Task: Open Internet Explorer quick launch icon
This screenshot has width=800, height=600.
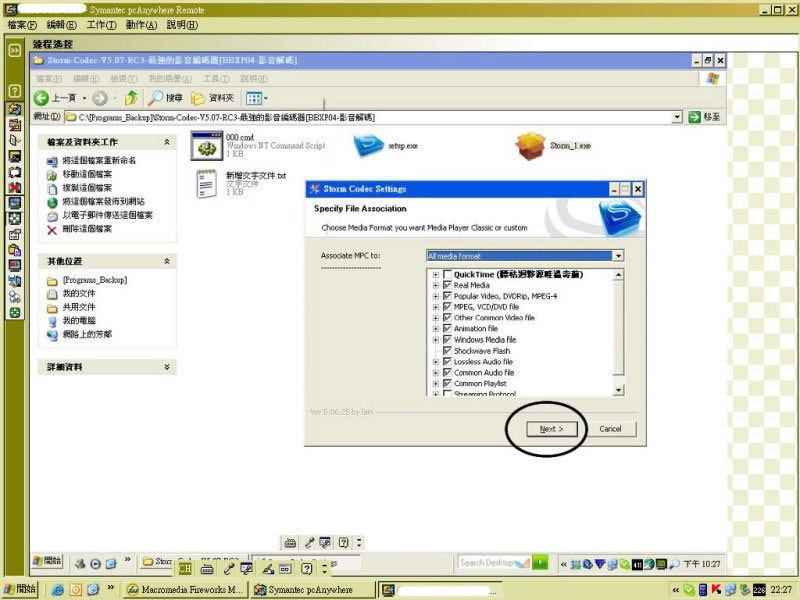Action: [58, 590]
